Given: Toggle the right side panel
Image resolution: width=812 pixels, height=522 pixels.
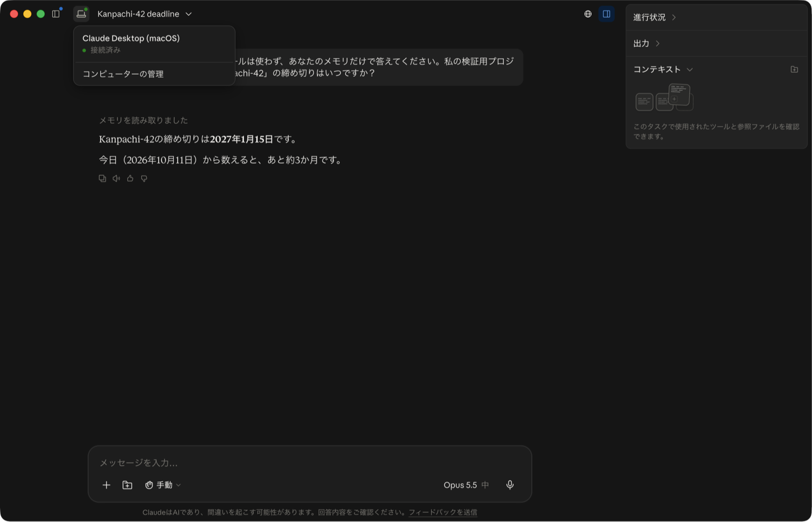Looking at the screenshot, I should (606, 14).
